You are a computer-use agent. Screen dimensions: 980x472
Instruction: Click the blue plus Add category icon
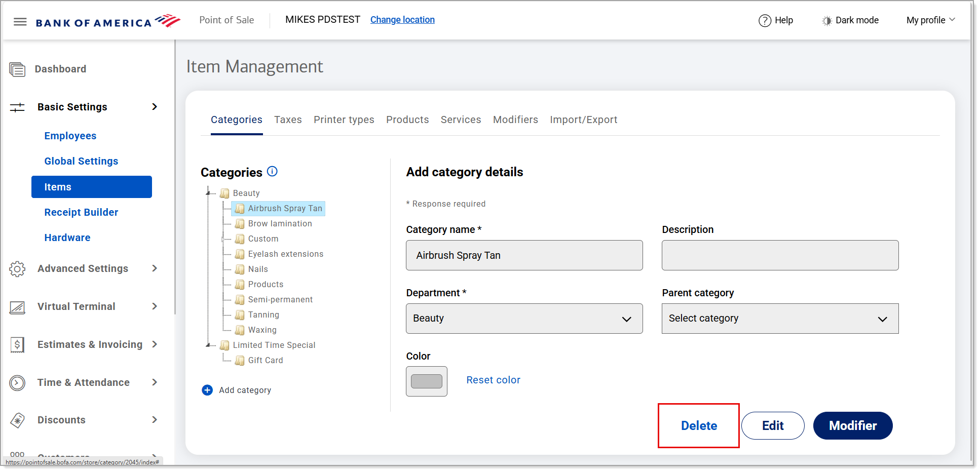(x=207, y=390)
